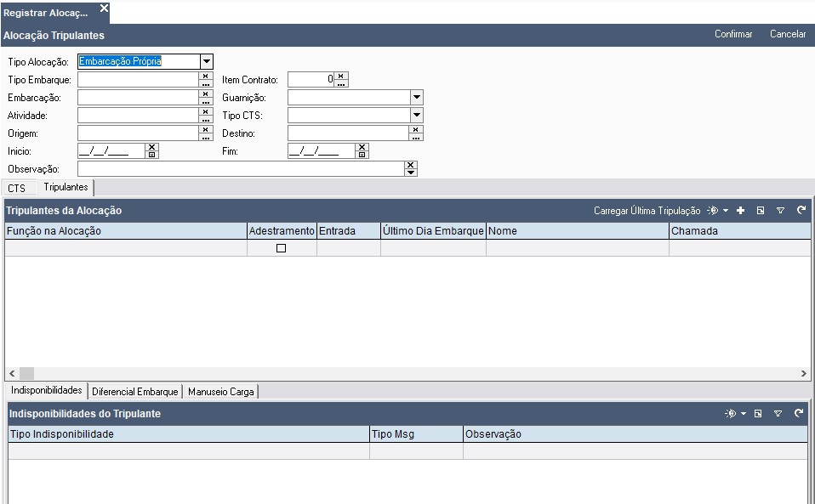Refresh the Indisponibilidades do Tripulante grid
This screenshot has width=815, height=504.
pos(799,414)
